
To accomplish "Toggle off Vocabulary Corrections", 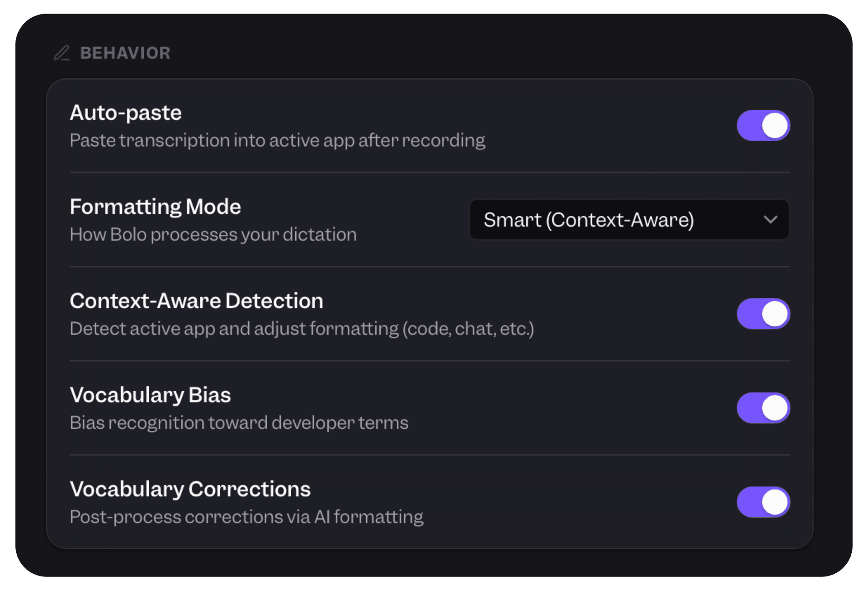I will 763,502.
